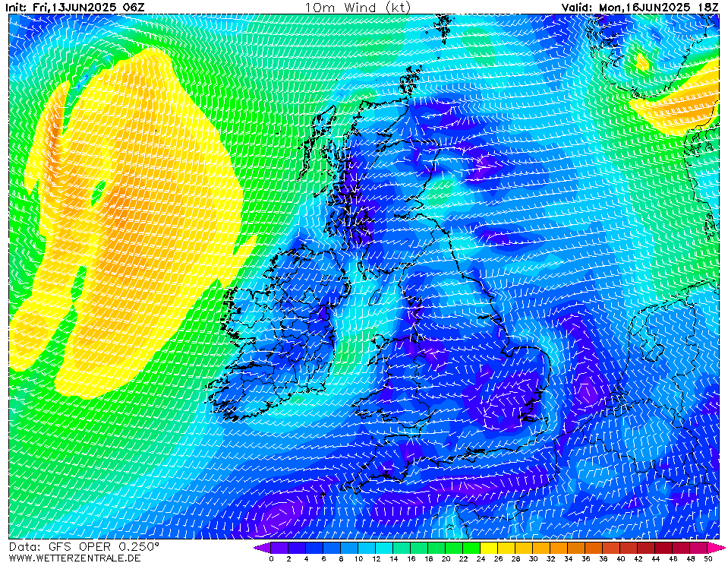Pick the green legend swatch between 22 and 24
The width and height of the screenshot is (728, 563).
click(471, 548)
